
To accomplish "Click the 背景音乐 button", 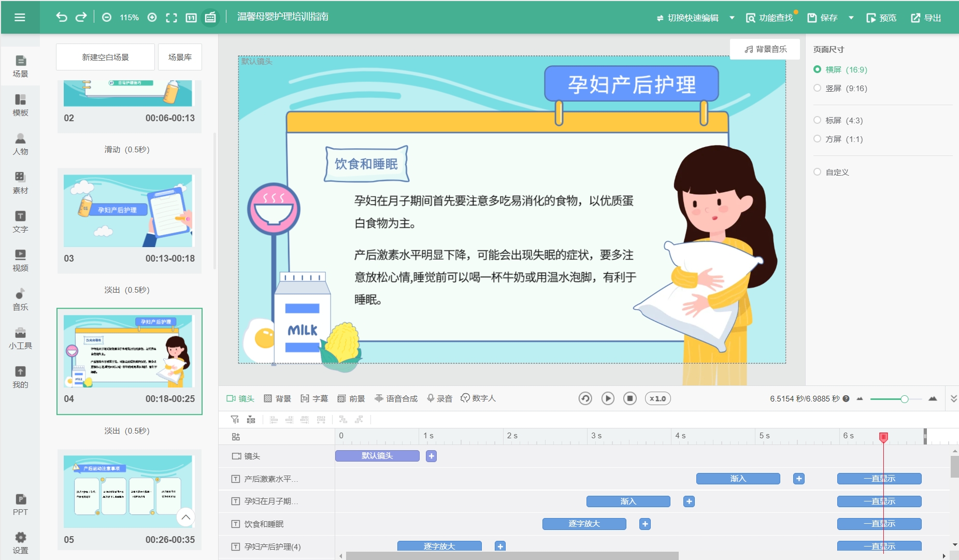I will coord(765,49).
